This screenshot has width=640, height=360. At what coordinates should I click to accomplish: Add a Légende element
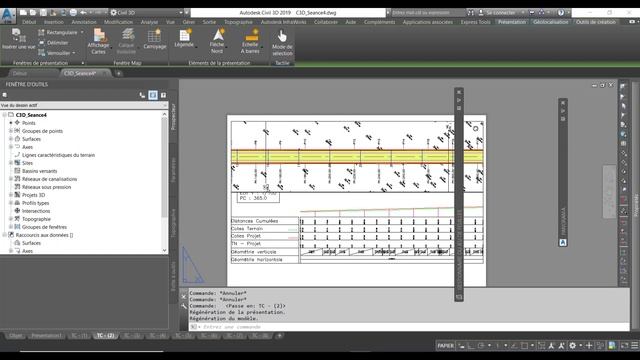tap(184, 39)
